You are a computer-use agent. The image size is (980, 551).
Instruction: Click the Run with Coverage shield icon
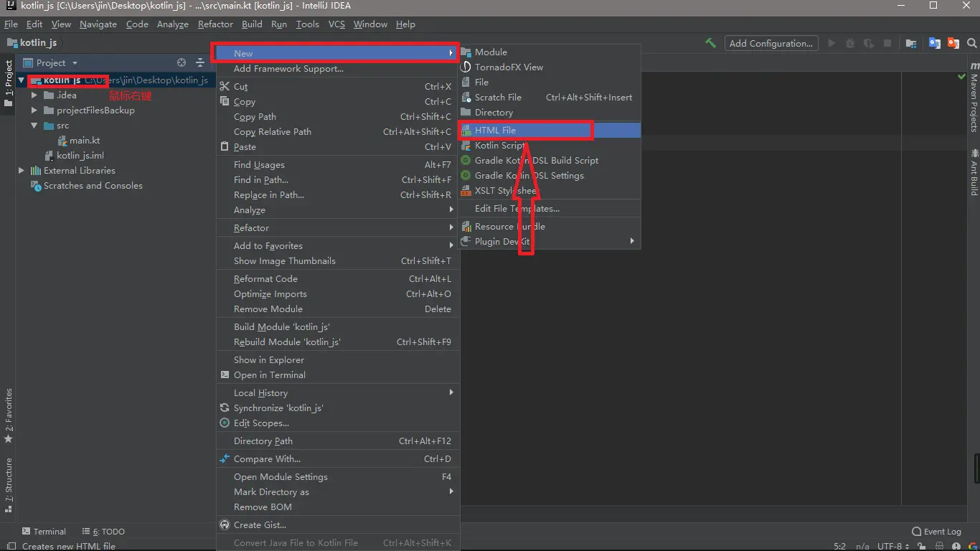869,43
